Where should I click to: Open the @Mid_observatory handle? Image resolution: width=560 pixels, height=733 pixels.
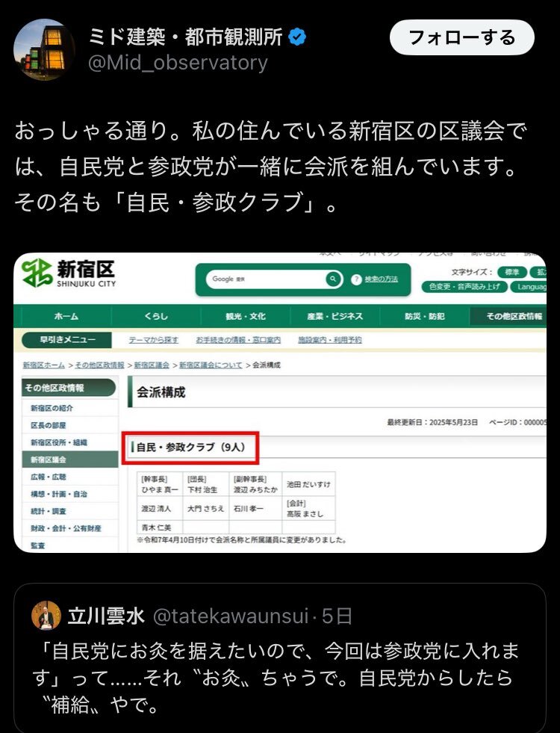pyautogui.click(x=178, y=63)
